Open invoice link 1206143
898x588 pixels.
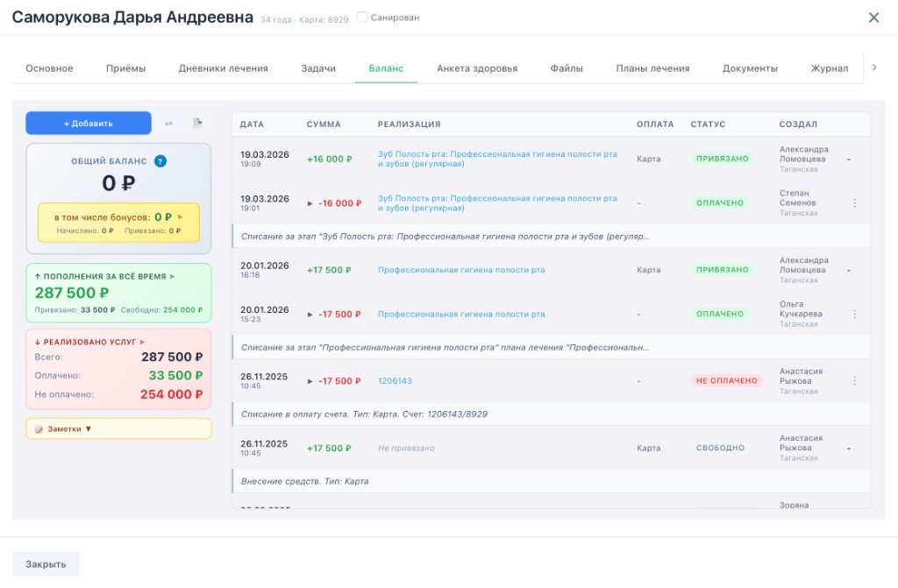click(395, 381)
